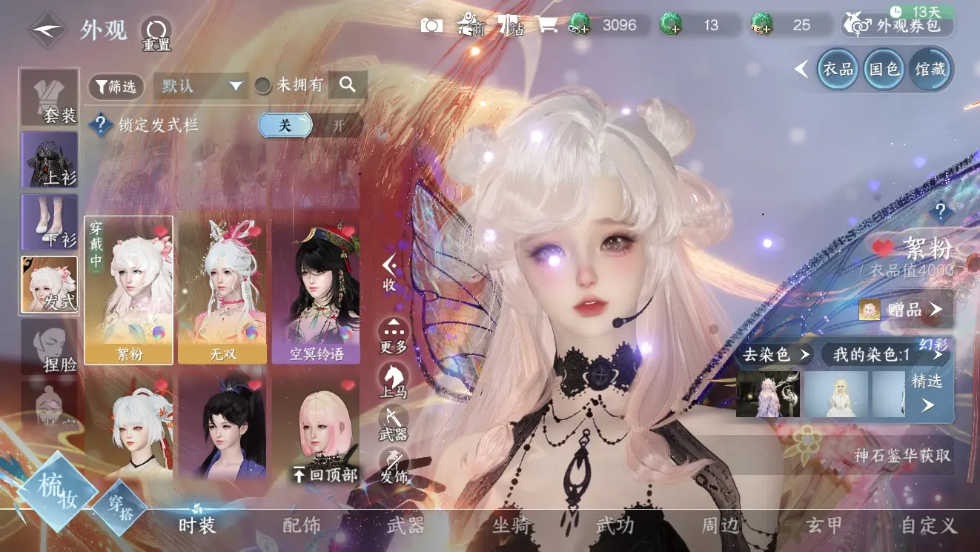Toggle the 武器 weapon icon
Screen dimensions: 980x552
393,423
